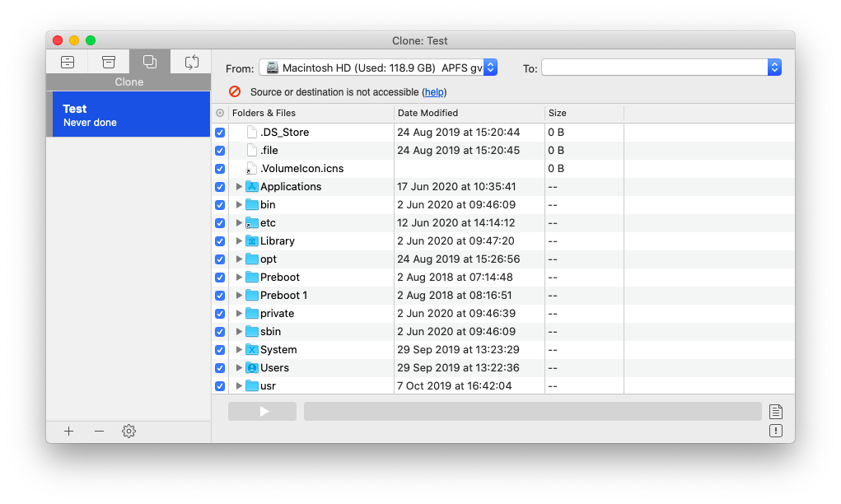Expand the opt folder
Viewport: 841px width, 504px height.
239,259
